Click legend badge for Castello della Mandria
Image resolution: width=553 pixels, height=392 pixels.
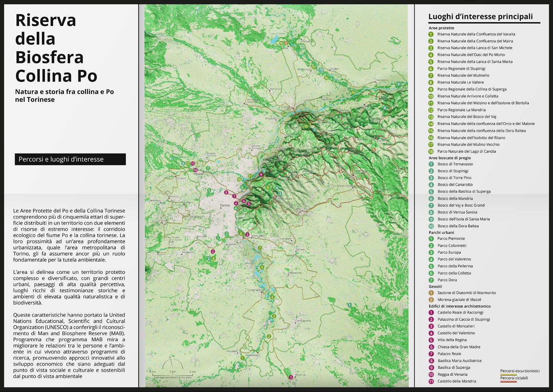[x=431, y=381]
